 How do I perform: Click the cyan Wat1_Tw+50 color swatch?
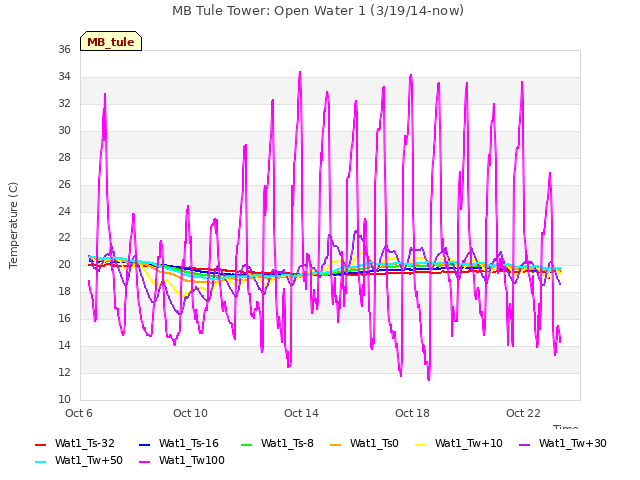tap(40, 462)
